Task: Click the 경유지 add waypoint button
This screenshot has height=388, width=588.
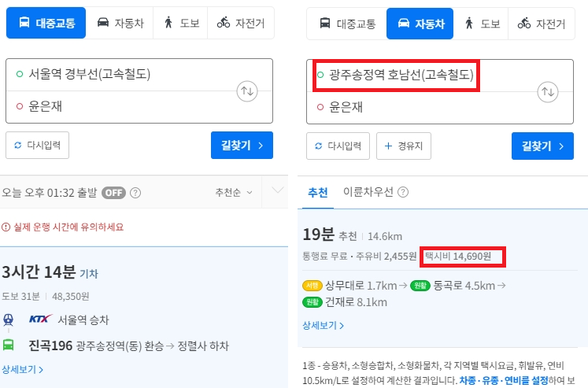Action: 403,146
